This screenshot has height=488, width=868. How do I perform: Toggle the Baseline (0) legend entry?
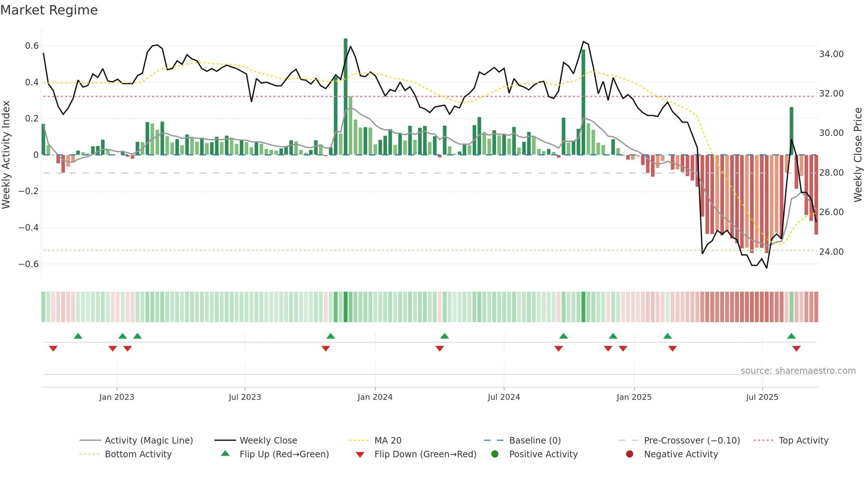pyautogui.click(x=522, y=440)
